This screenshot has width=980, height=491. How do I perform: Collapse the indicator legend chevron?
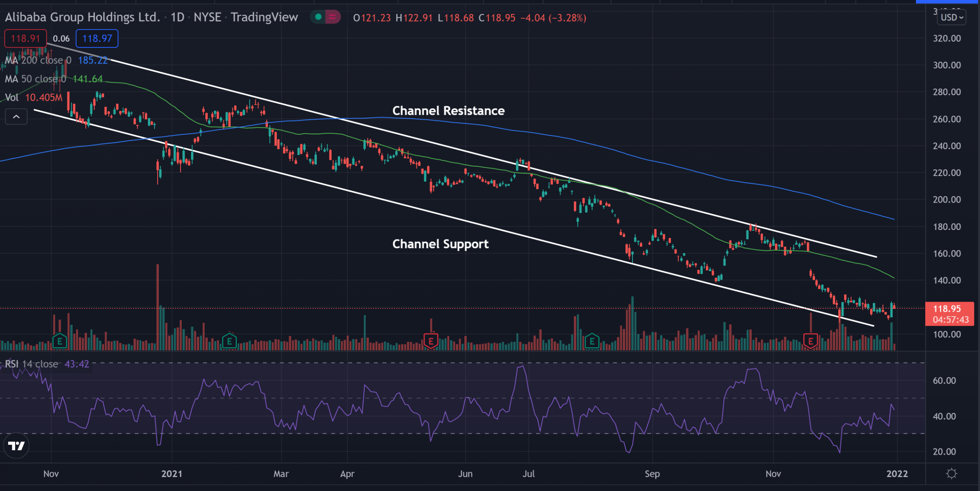16,117
